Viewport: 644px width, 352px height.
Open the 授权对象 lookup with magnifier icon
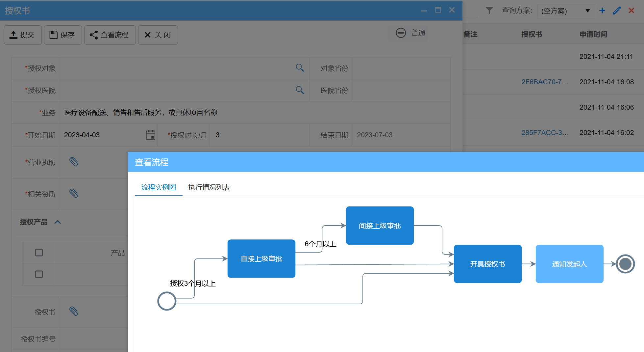click(300, 68)
